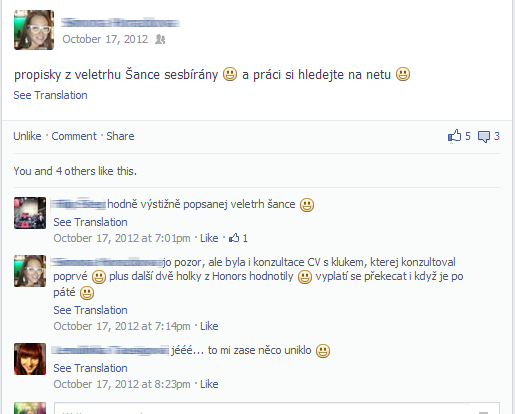The width and height of the screenshot is (515, 414).
Task: Click the thumbs-up likes count icon
Action: (454, 136)
